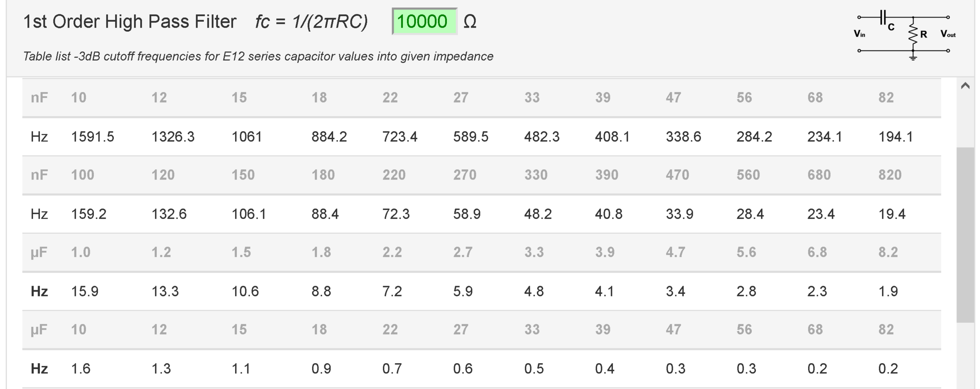The height and width of the screenshot is (389, 980).
Task: Select the 159.2 Hz frequency cell
Action: [x=88, y=214]
